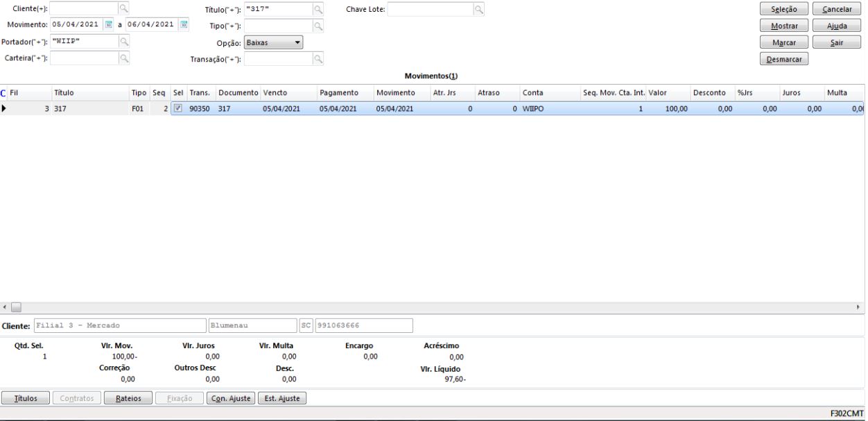Select the 90350 transaction cell
Viewport: 868px width, 421px height.
(x=201, y=109)
